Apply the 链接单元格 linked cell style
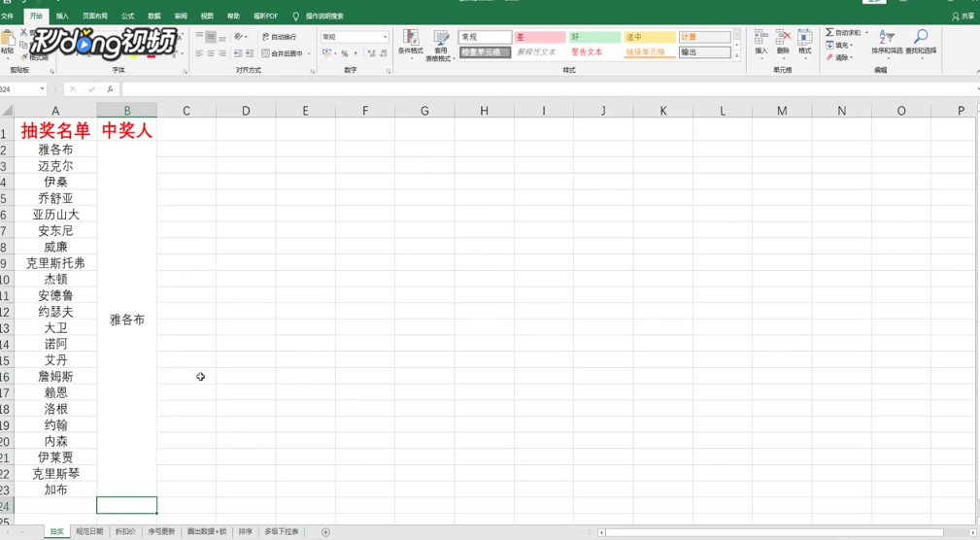 click(x=650, y=51)
